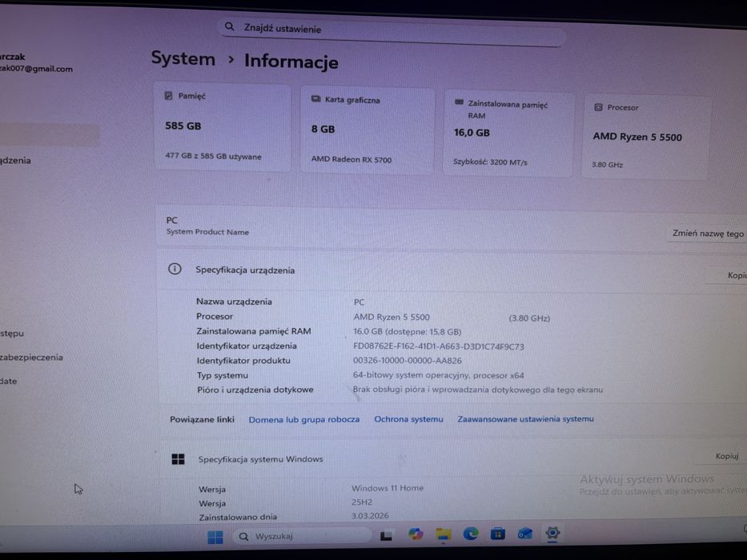Image resolution: width=747 pixels, height=560 pixels.
Task: Open the Pamięć 585 GB card
Action: click(223, 127)
